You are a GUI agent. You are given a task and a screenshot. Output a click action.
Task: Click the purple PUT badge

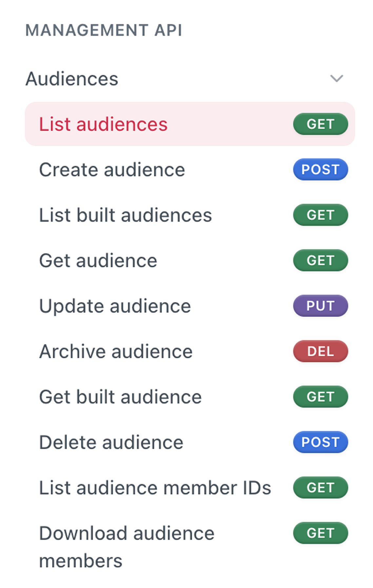pyautogui.click(x=320, y=306)
